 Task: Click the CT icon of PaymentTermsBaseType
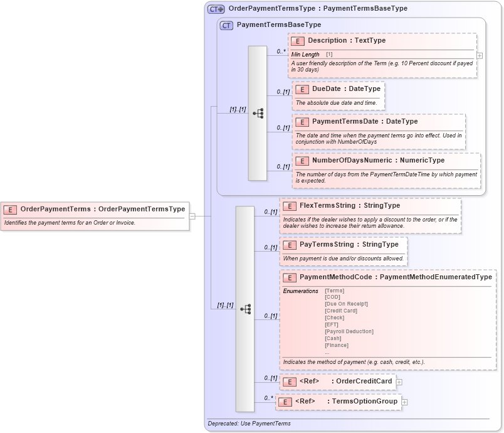click(225, 26)
